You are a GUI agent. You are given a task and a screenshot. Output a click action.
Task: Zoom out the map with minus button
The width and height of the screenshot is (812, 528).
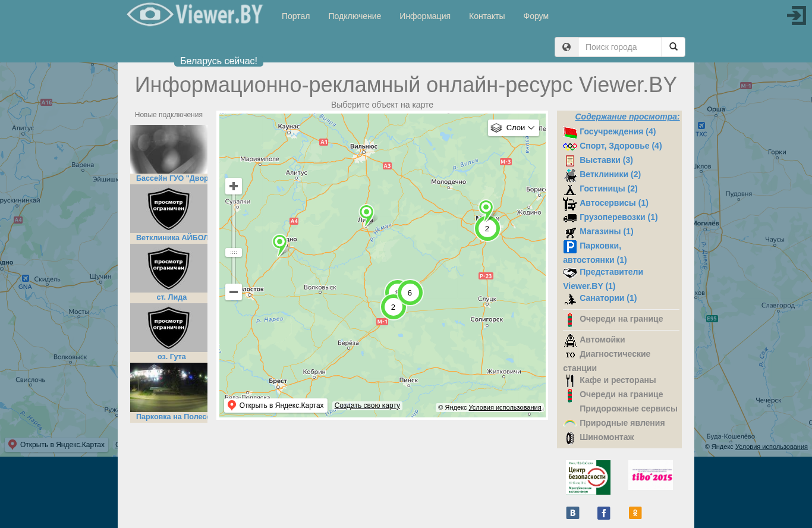[x=234, y=292]
